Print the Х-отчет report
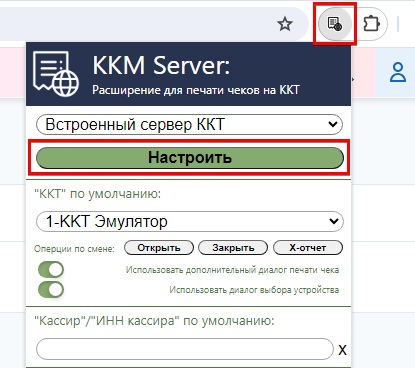This screenshot has width=415, height=368. [308, 248]
